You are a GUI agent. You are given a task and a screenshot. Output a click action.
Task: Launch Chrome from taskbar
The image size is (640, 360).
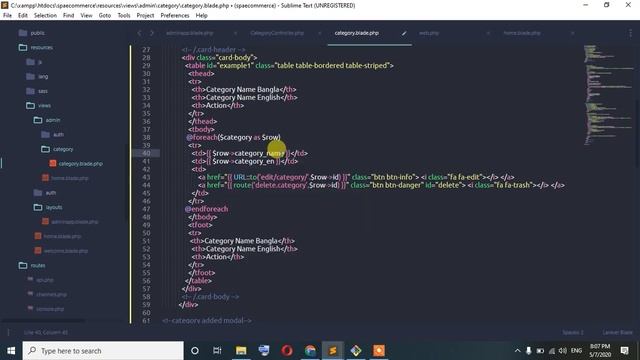(x=310, y=351)
